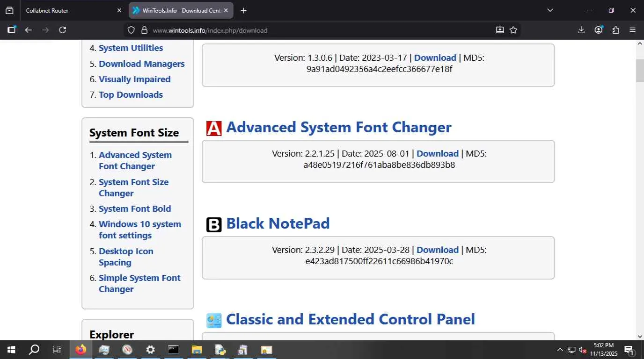
Task: Bookmark this page with the star icon
Action: (x=513, y=30)
